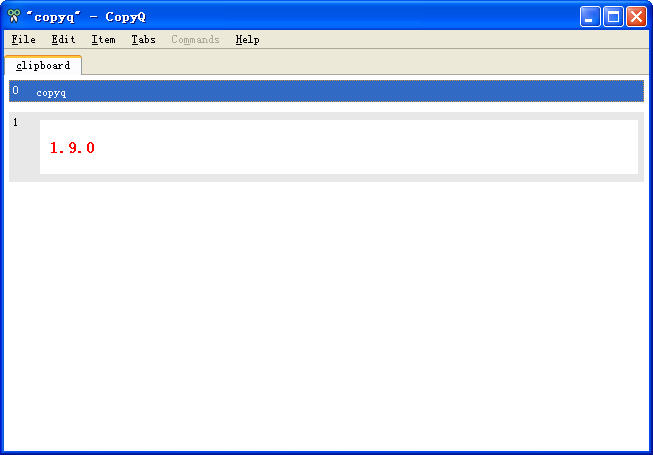This screenshot has height=455, width=653.
Task: Open the File menu
Action: (23, 40)
